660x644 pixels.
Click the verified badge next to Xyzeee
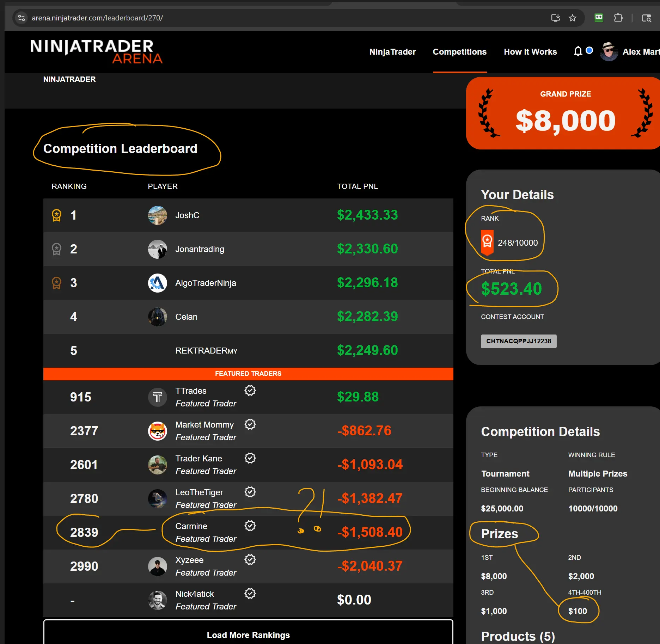(250, 560)
